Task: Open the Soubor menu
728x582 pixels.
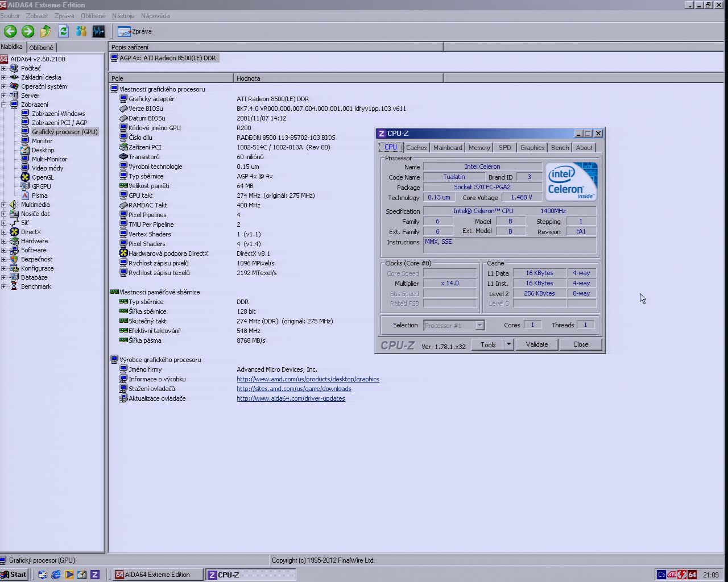Action: [x=10, y=16]
